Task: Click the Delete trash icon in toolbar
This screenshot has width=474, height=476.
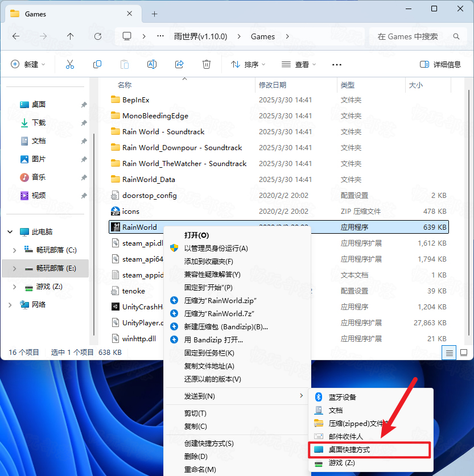Action: click(207, 64)
